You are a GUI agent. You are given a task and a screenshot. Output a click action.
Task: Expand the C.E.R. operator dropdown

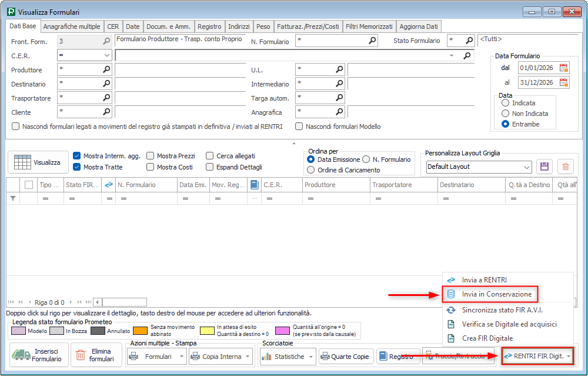106,55
